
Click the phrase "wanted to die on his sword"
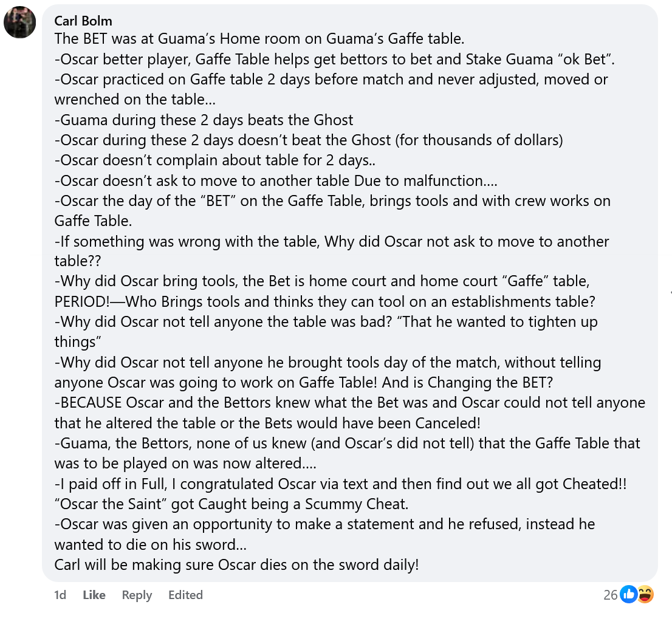(150, 544)
